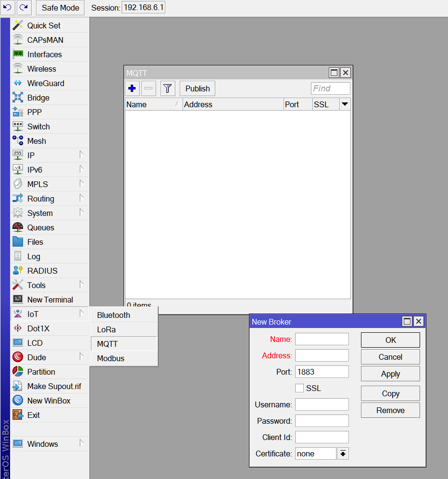Enable the SSL checkbox in New Broker
Image resolution: width=448 pixels, height=479 pixels.
[x=299, y=388]
